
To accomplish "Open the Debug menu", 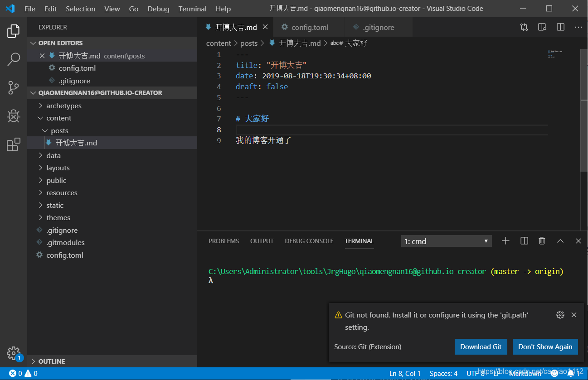I will pos(158,9).
